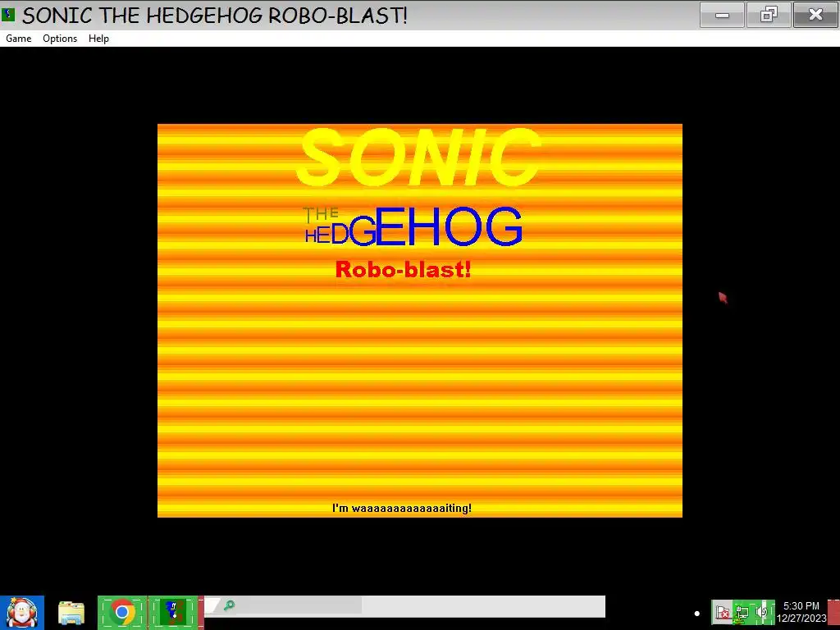840x630 pixels.
Task: Open the Game menu
Action: [19, 39]
